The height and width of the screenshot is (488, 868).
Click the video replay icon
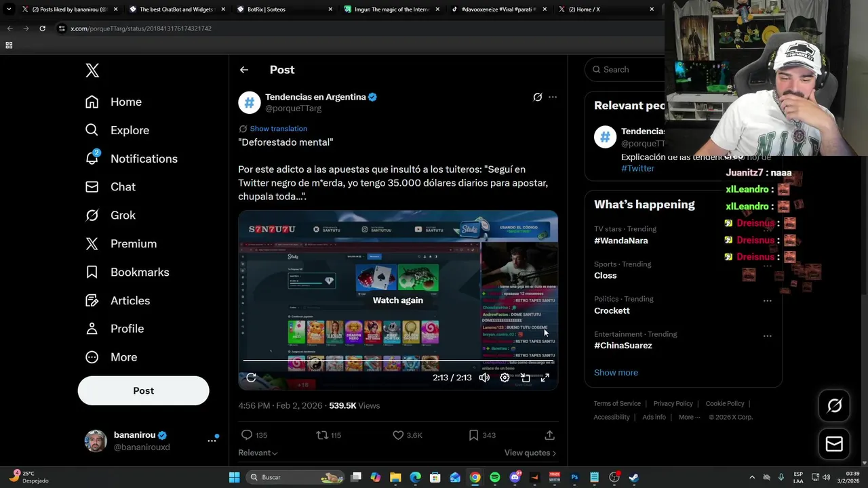[251, 378]
